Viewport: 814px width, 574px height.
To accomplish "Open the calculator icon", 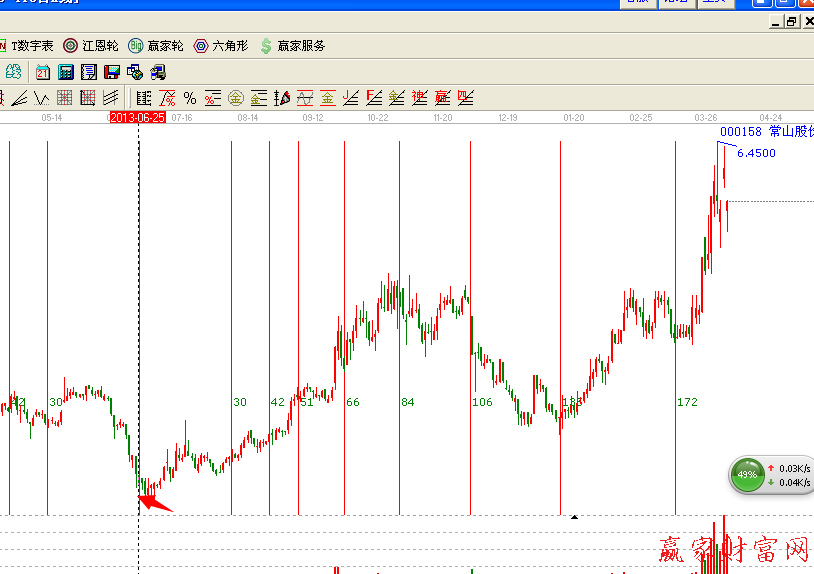I will (66, 72).
